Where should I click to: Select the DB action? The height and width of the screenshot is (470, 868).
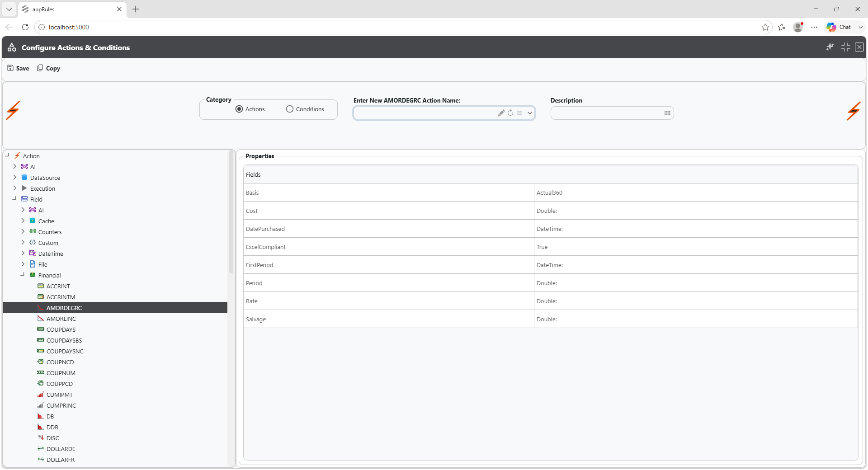pyautogui.click(x=50, y=416)
